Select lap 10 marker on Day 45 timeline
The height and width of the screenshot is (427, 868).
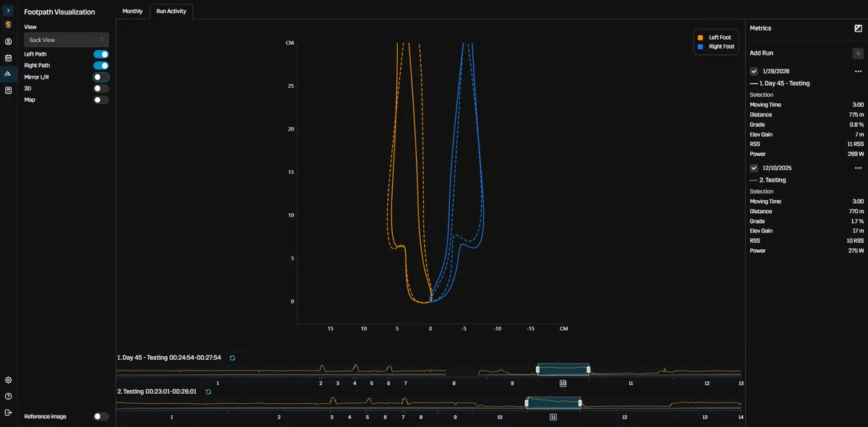[x=563, y=383]
